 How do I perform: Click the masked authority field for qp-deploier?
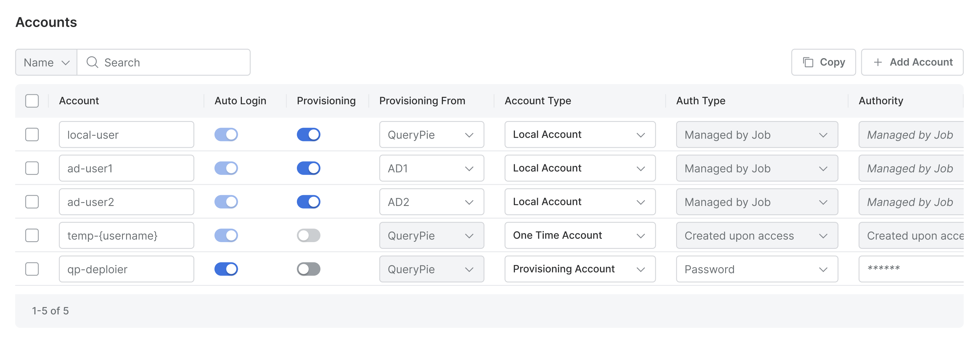[911, 269]
